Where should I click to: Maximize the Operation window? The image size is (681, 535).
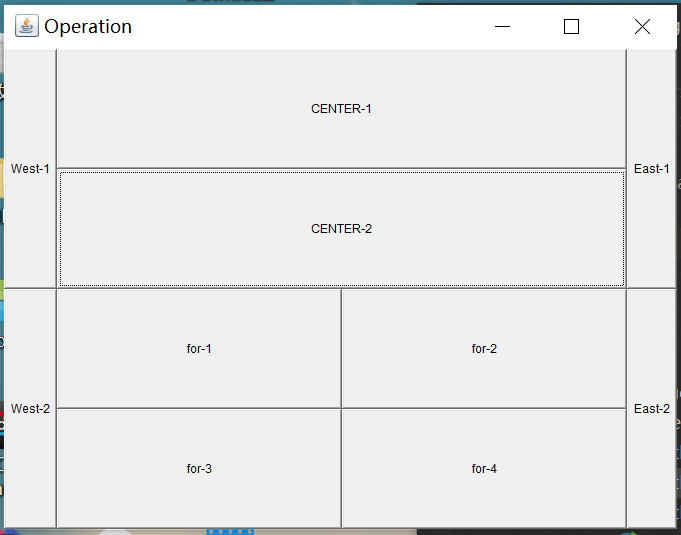(x=571, y=26)
